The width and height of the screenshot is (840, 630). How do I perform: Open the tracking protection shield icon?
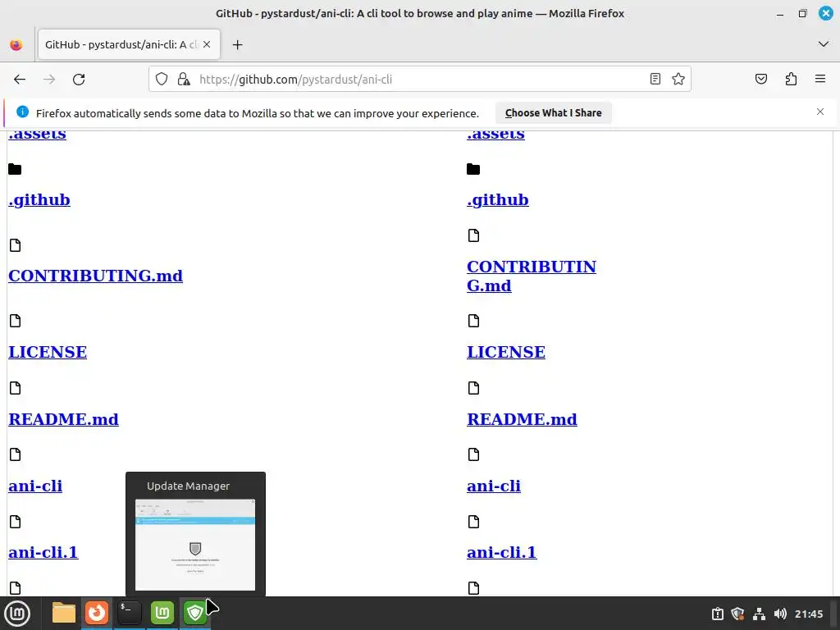click(162, 80)
